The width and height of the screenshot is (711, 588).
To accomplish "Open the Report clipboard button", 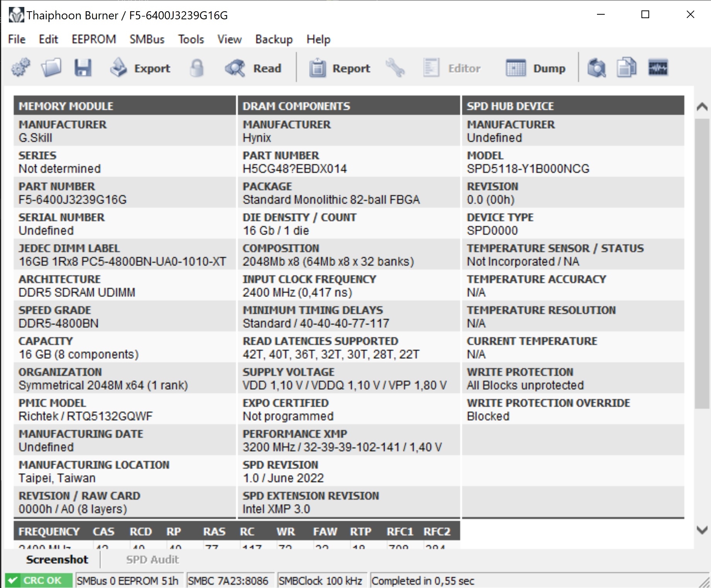I will point(340,68).
